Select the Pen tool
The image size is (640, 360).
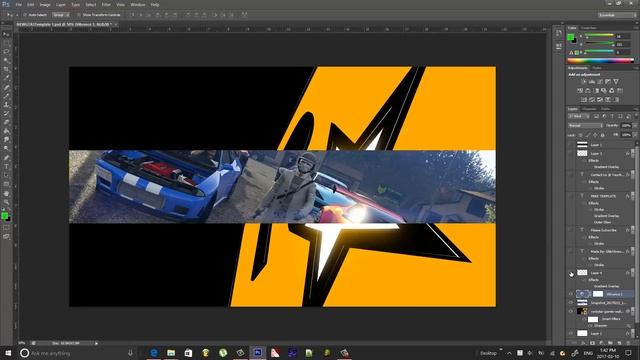[6, 158]
